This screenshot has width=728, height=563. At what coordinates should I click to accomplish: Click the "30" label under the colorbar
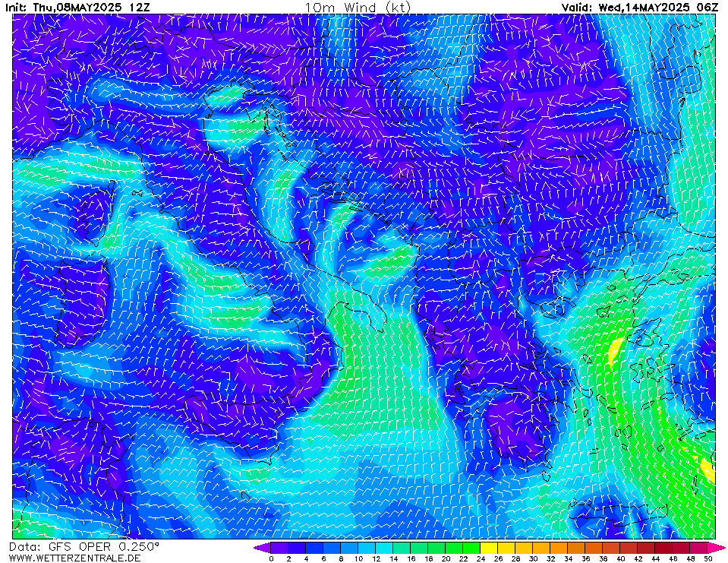[x=533, y=558]
